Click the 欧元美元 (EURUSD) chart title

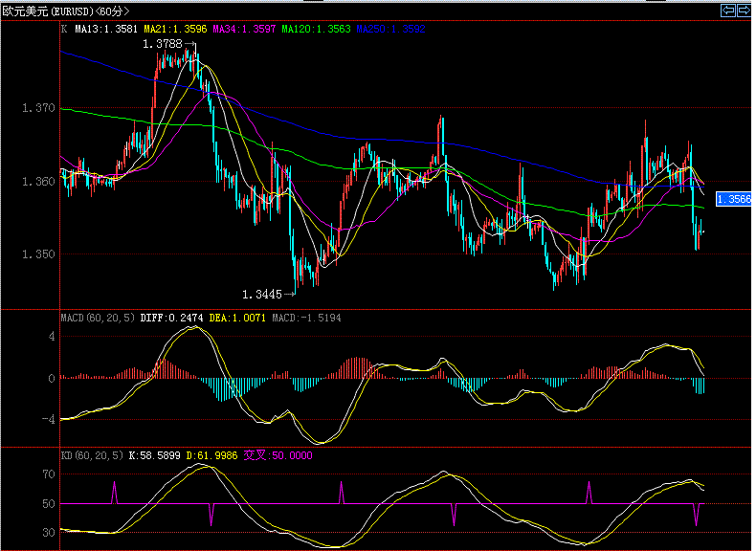(x=66, y=11)
